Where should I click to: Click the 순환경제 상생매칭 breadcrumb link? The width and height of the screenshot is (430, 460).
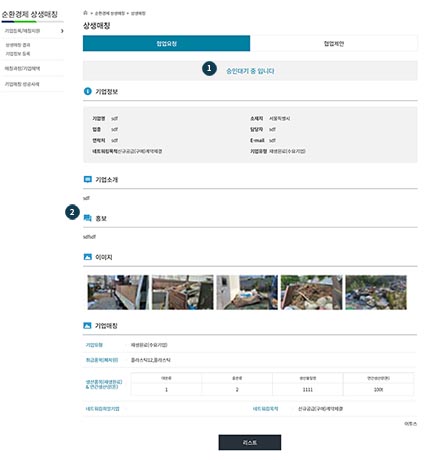coord(110,13)
